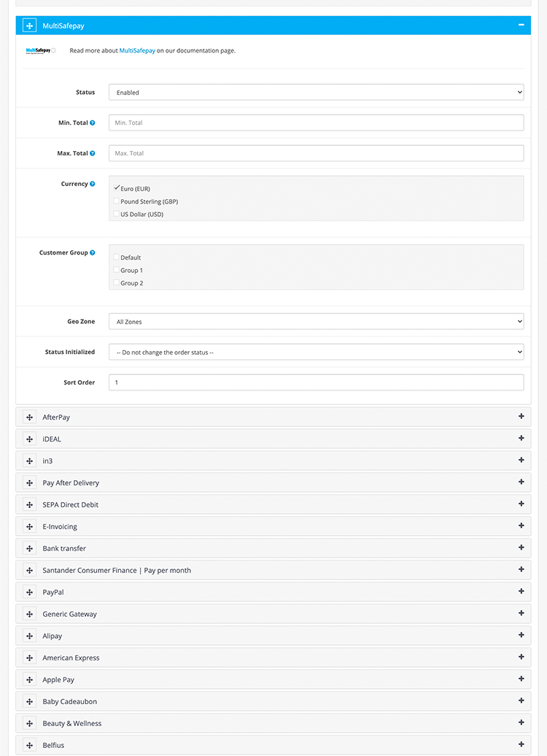Image resolution: width=547 pixels, height=756 pixels.
Task: Expand the Apple Pay plus icon
Action: pyautogui.click(x=521, y=679)
